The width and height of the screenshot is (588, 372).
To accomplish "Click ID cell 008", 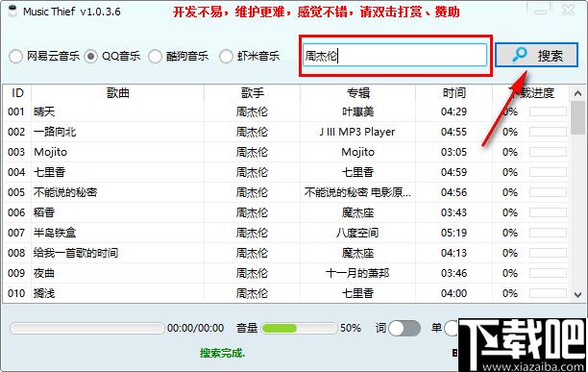I will click(16, 253).
